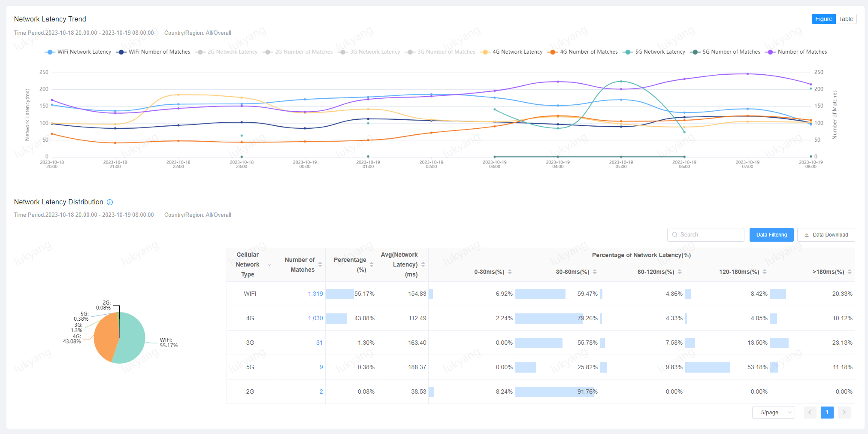The image size is (868, 434).
Task: Select the Figure tab
Action: point(823,19)
